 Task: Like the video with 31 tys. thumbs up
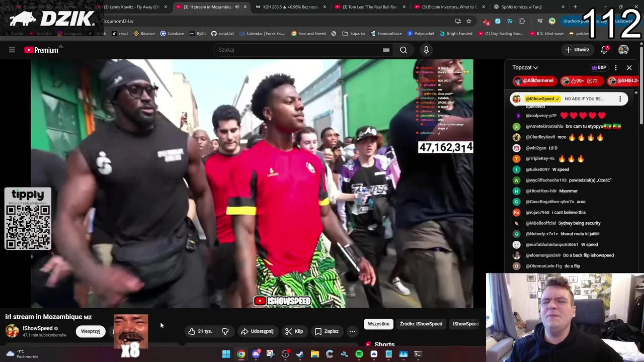click(x=200, y=331)
